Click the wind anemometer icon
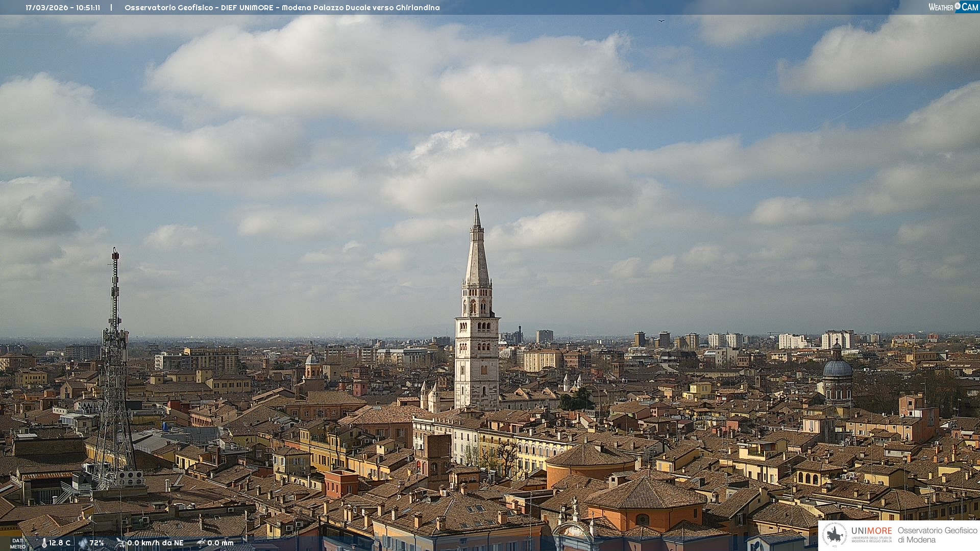This screenshot has width=980, height=551. [x=120, y=543]
